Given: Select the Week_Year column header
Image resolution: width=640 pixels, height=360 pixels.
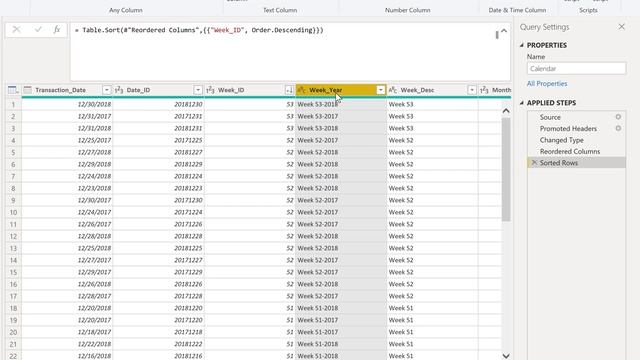Looking at the screenshot, I should (x=341, y=90).
